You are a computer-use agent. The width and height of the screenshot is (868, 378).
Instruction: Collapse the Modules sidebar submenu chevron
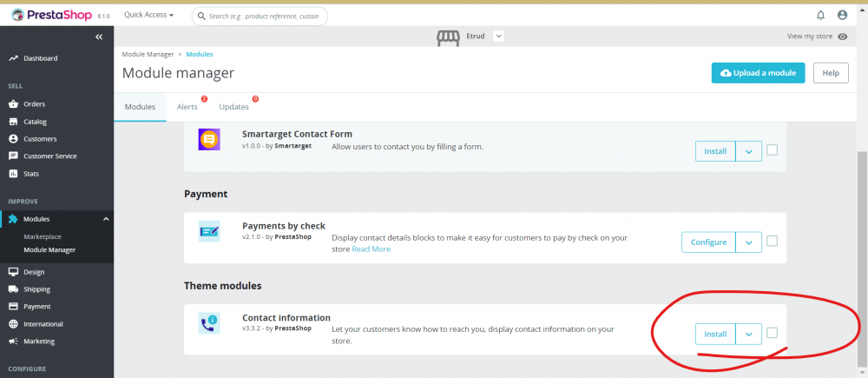pyautogui.click(x=106, y=219)
